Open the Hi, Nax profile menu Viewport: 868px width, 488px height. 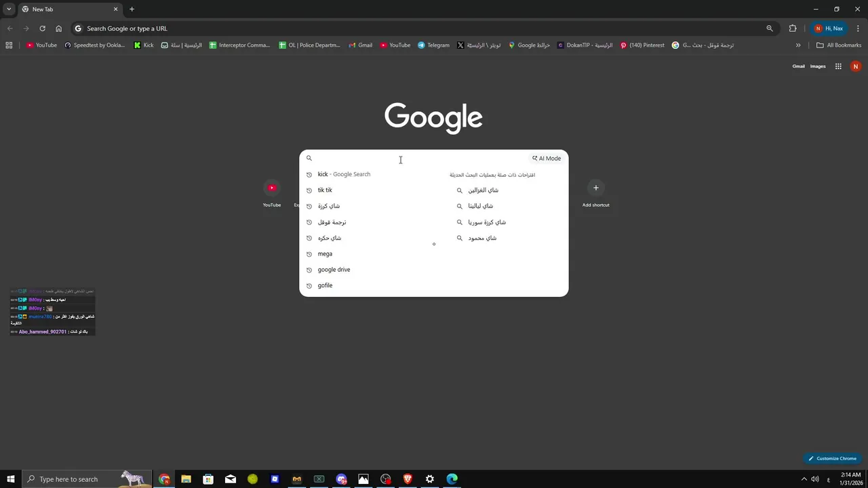[x=829, y=28]
